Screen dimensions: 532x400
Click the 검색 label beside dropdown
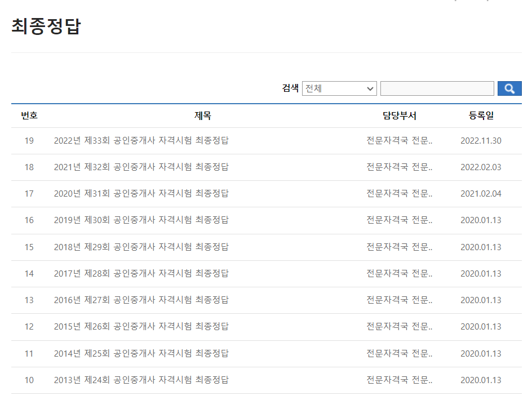[x=290, y=88]
